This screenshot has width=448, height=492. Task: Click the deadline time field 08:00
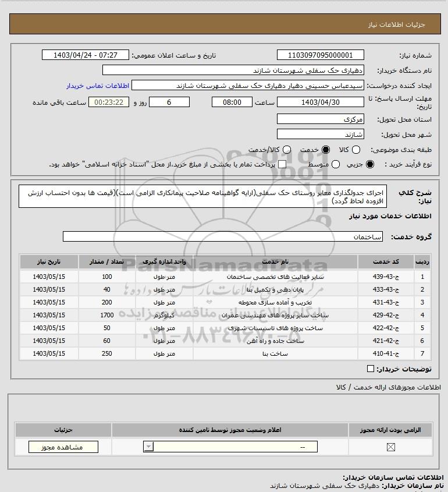(232, 102)
